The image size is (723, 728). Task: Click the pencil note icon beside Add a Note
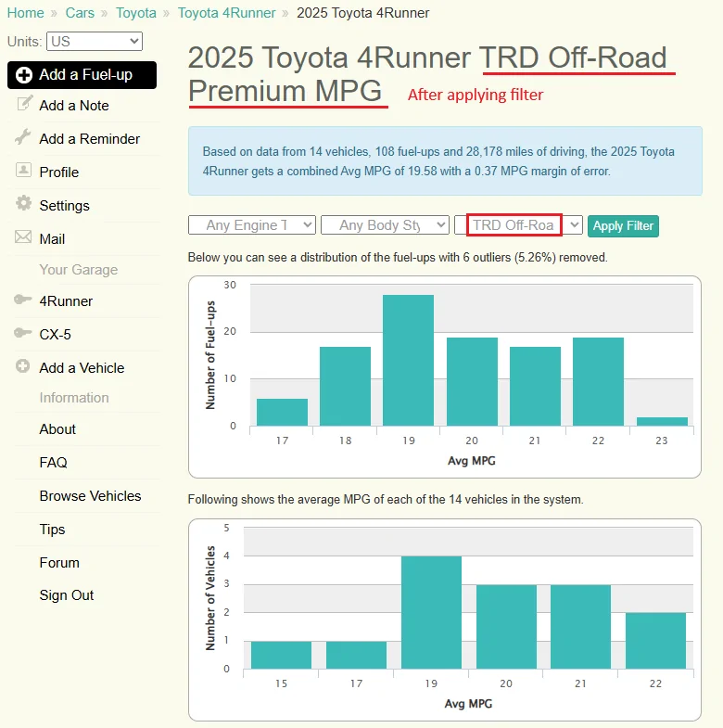tap(24, 103)
